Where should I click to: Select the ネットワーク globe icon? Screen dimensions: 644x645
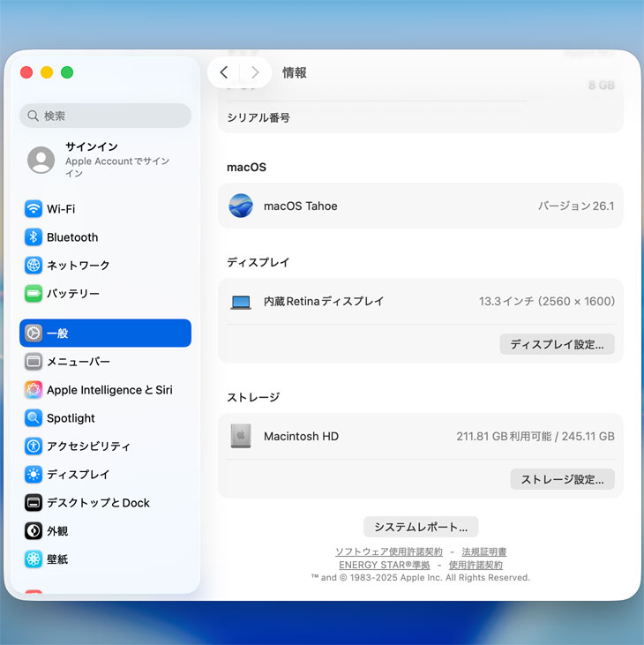(34, 266)
